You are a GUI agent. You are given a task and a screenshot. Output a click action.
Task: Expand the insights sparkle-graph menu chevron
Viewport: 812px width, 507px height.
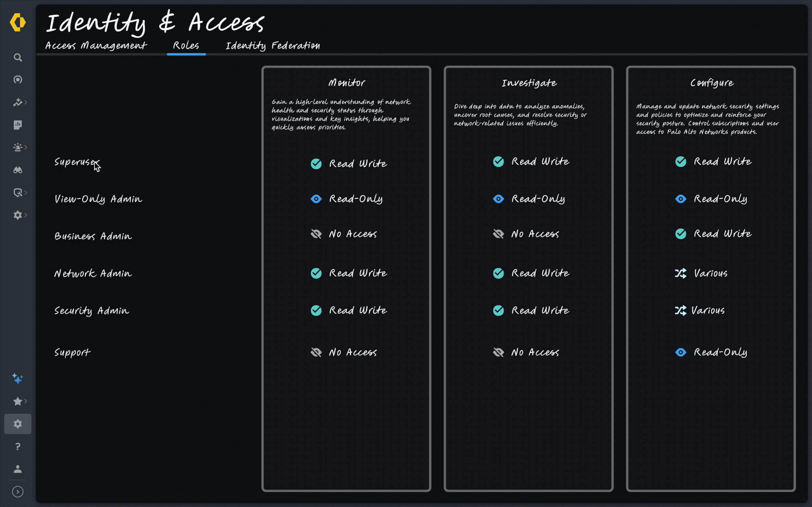26,102
